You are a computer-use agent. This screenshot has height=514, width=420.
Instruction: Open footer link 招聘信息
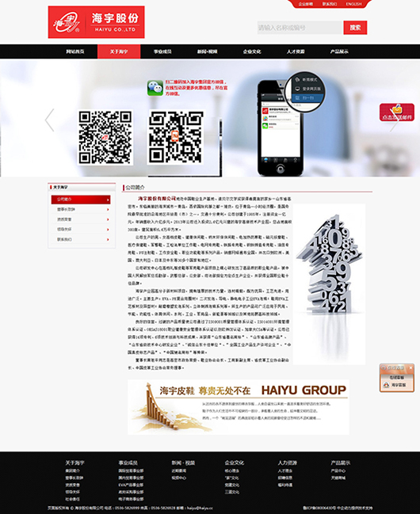[285, 478]
